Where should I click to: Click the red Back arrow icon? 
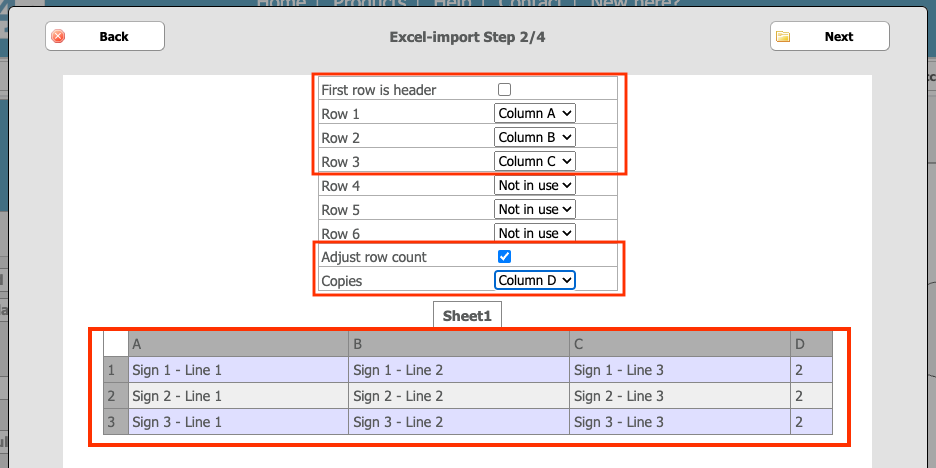point(58,36)
